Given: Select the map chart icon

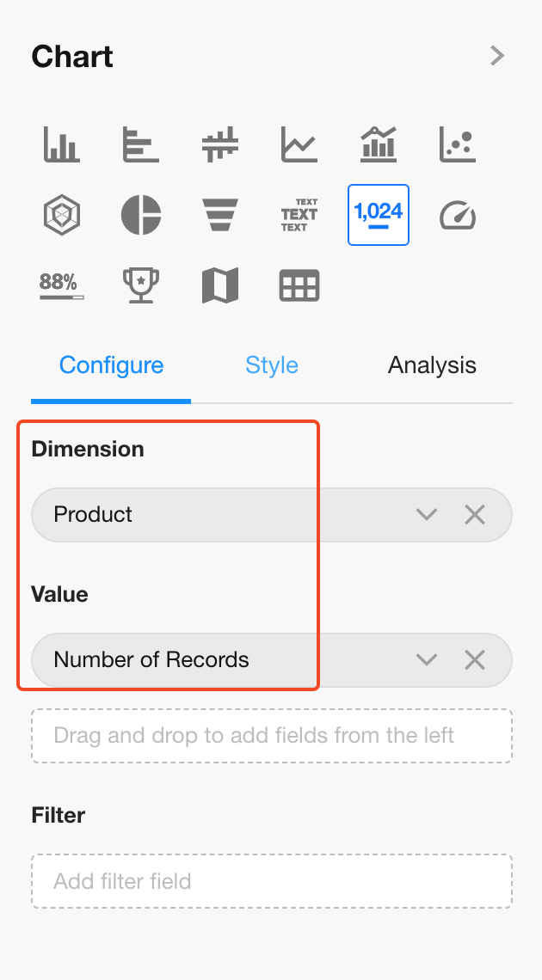Looking at the screenshot, I should 220,285.
